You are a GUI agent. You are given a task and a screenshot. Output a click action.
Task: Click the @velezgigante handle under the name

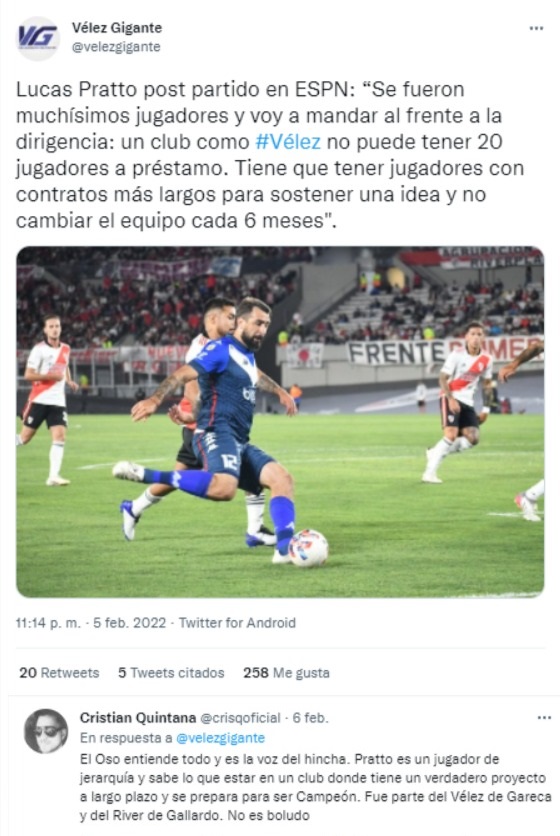116,47
